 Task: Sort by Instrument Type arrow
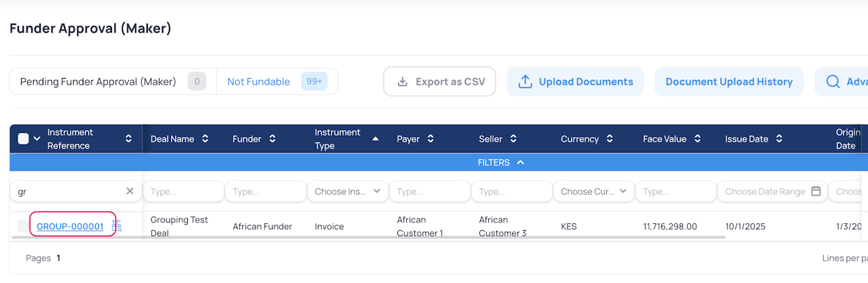click(375, 139)
